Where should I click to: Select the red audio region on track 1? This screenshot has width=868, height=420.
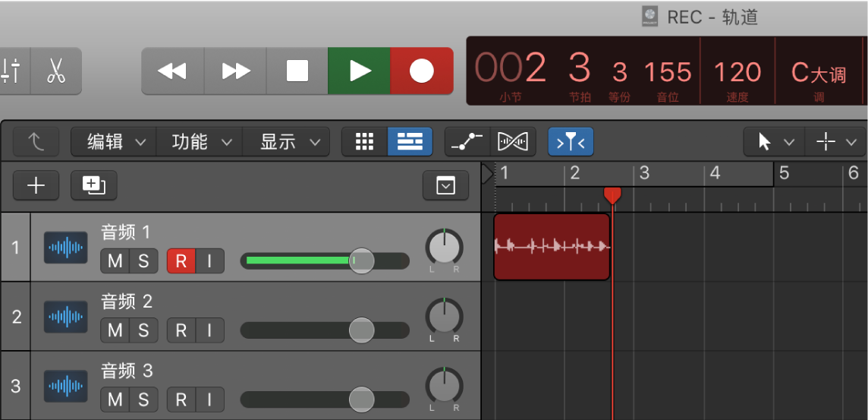pyautogui.click(x=552, y=247)
